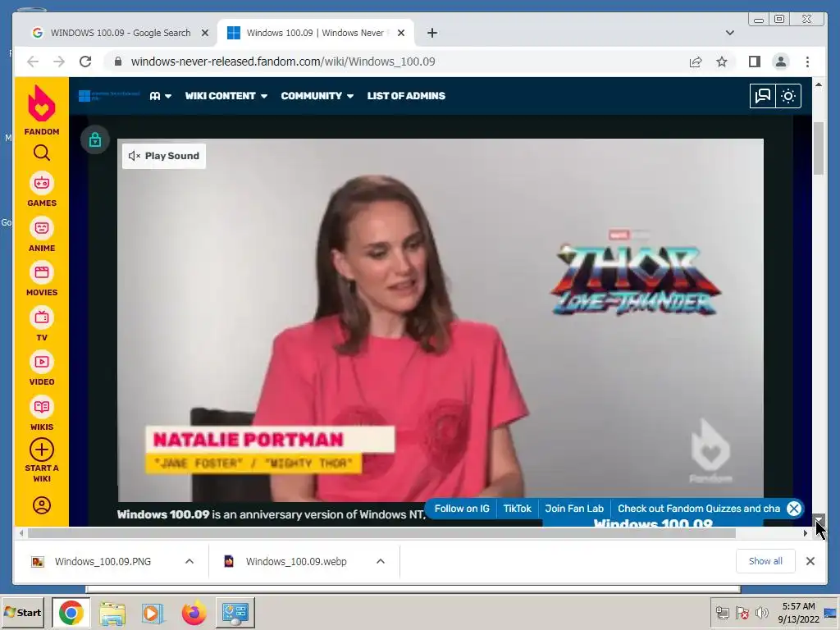
Task: Expand options for Windows_100.09.PNG download
Action: (x=189, y=561)
